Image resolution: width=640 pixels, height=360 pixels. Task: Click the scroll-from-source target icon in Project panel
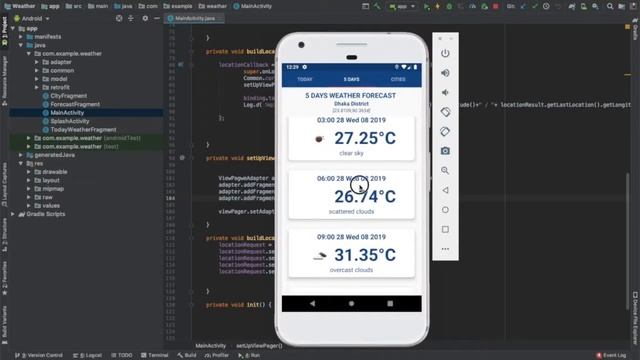click(119, 18)
